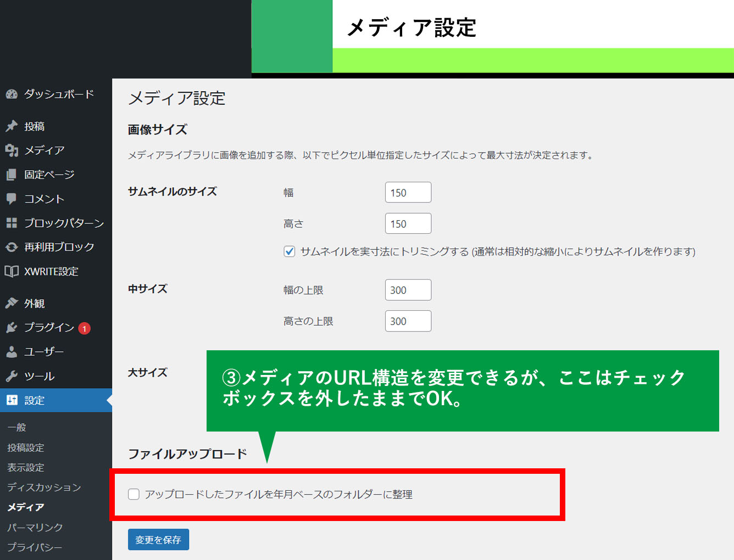Click the ファイルアップロード heading
This screenshot has height=560, width=734.
coord(187,454)
